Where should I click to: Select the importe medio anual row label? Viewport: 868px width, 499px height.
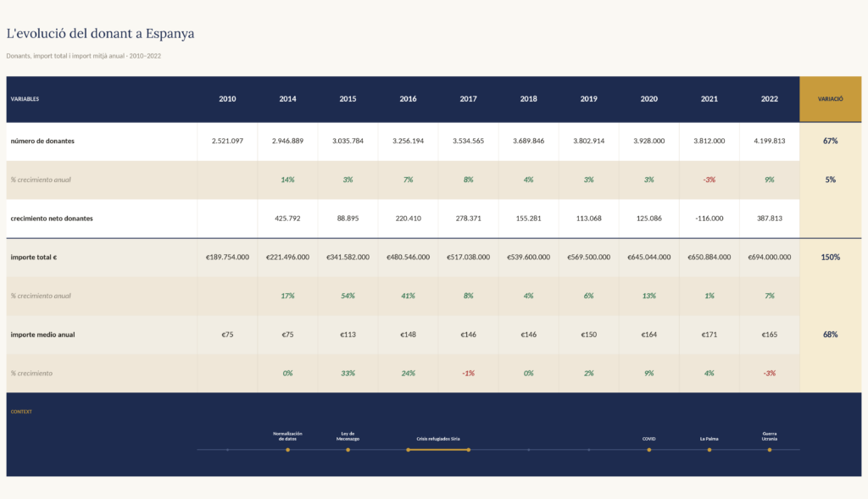(x=42, y=335)
